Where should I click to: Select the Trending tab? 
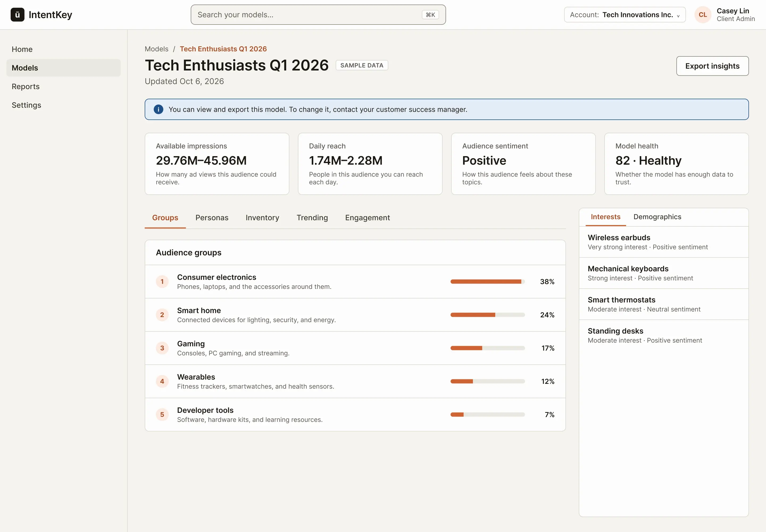[312, 218]
